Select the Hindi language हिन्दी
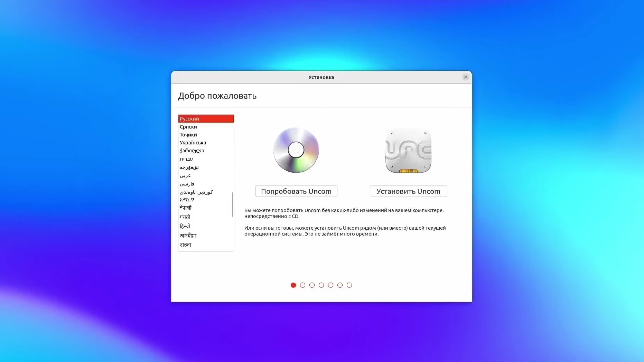 (x=206, y=226)
